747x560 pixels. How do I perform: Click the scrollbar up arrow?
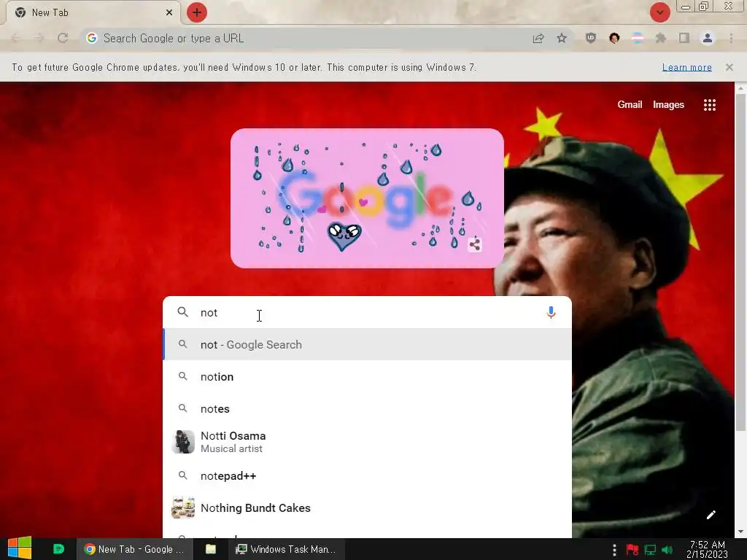tap(741, 88)
